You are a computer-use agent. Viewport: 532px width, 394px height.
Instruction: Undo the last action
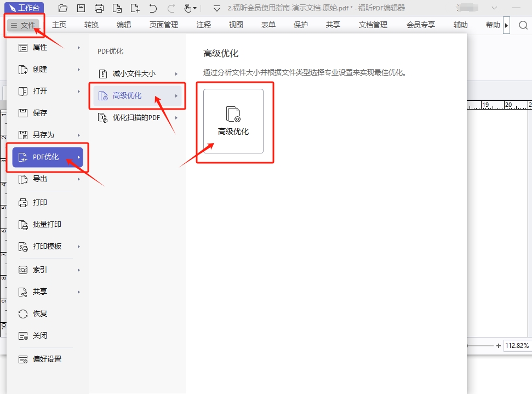(153, 8)
